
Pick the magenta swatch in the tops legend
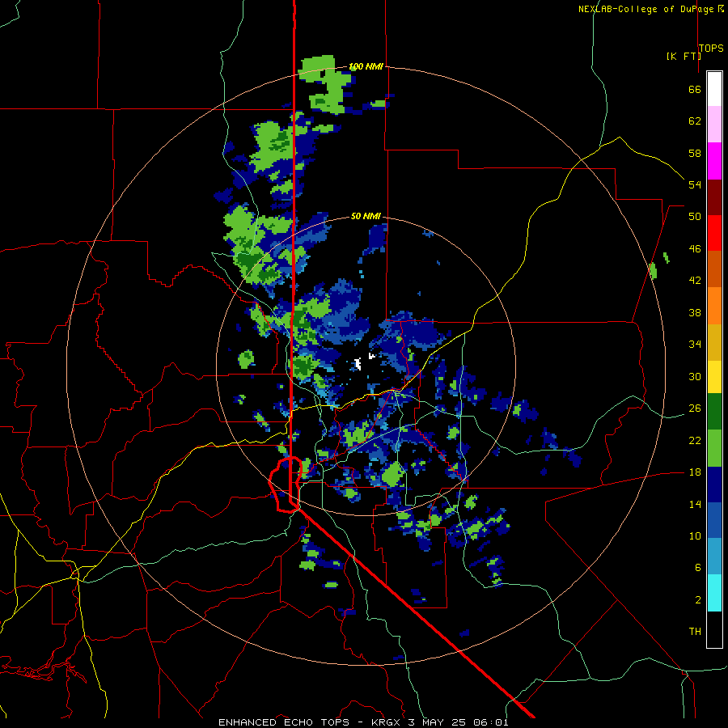[x=714, y=161]
